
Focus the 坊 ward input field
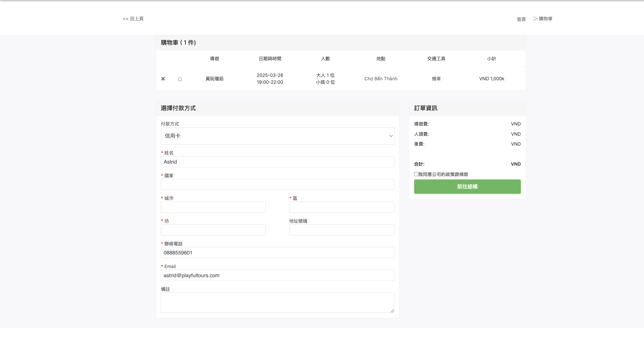click(213, 230)
